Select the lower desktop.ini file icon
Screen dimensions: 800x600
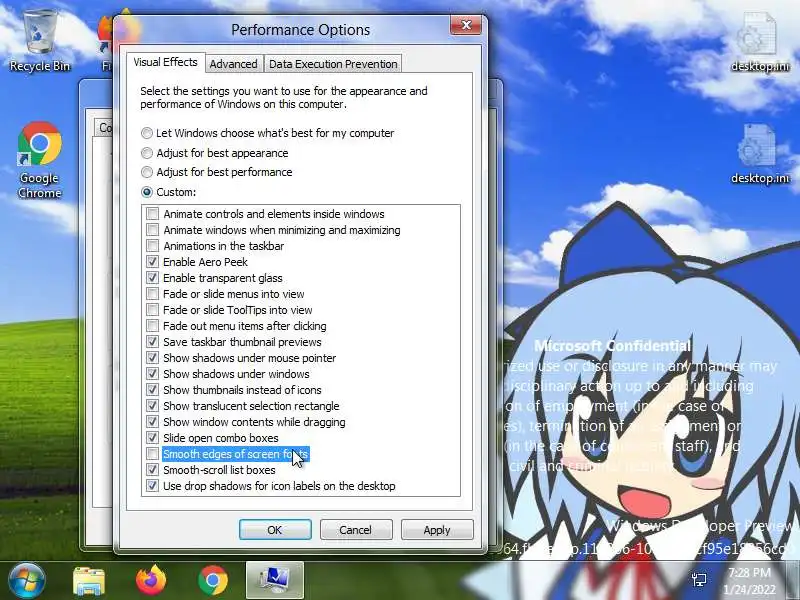(x=760, y=154)
